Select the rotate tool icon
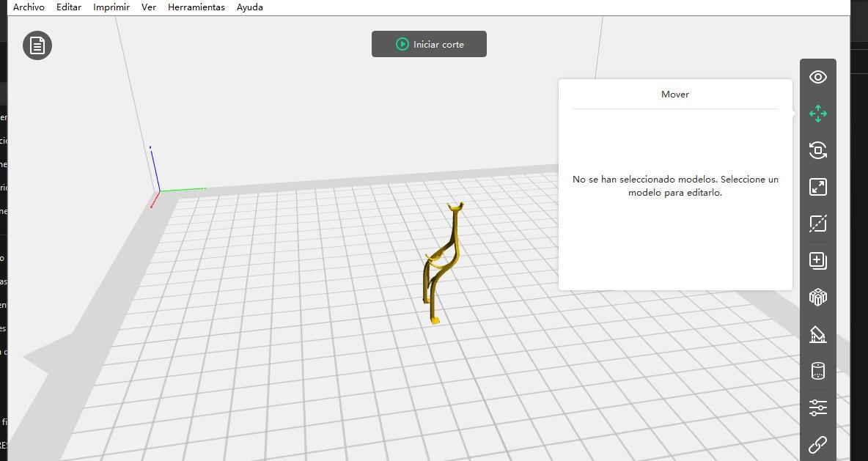Screen dimensions: 868x461 click(x=817, y=150)
